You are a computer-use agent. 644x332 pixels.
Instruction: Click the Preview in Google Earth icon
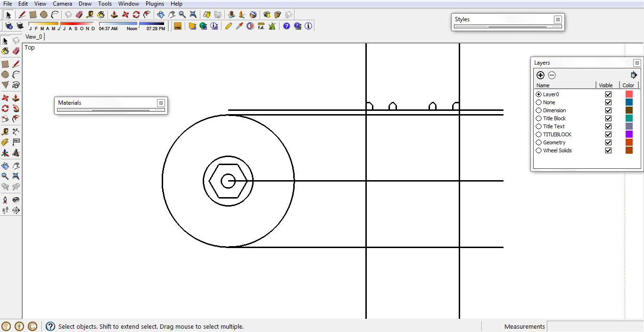click(x=253, y=15)
